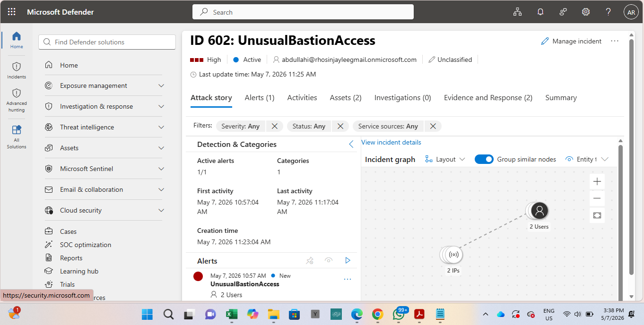Open the AR account avatar
Image resolution: width=644 pixels, height=325 pixels.
[631, 12]
